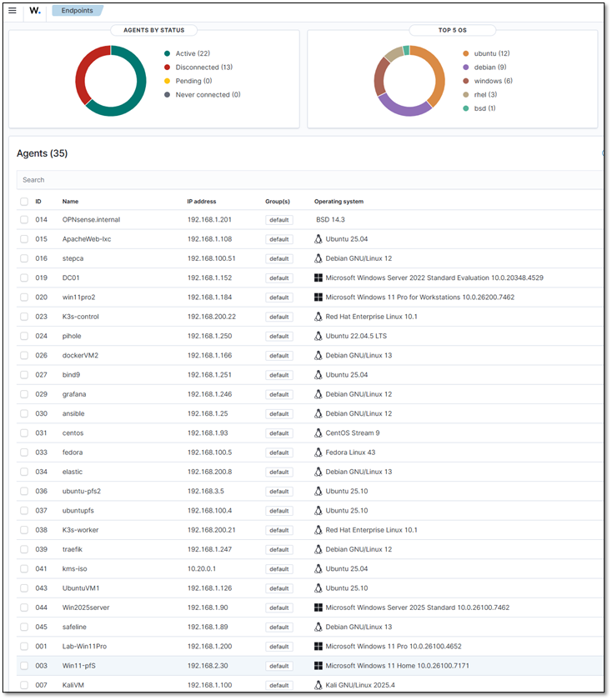Click the Linux icon in ubuntu-pfs2 row

click(x=318, y=492)
